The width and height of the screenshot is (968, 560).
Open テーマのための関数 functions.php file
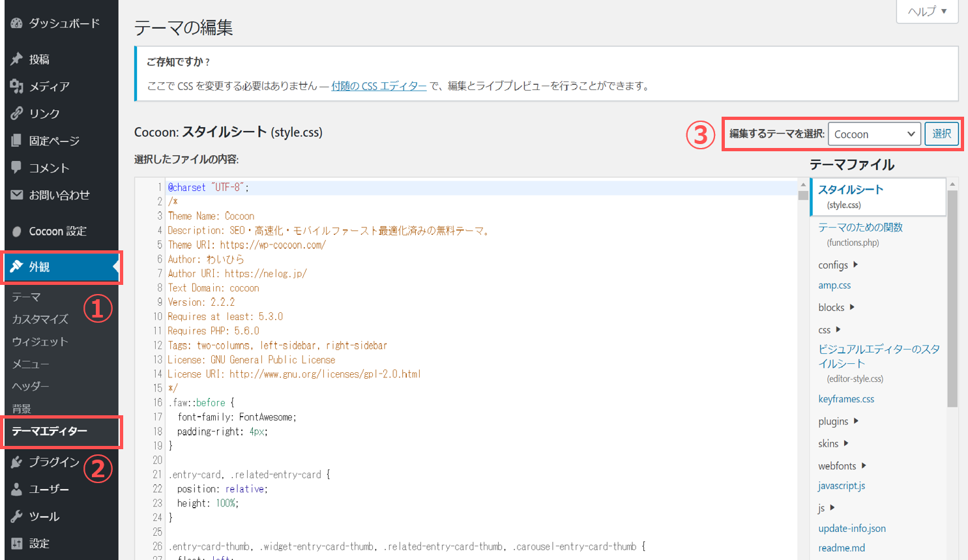(860, 233)
